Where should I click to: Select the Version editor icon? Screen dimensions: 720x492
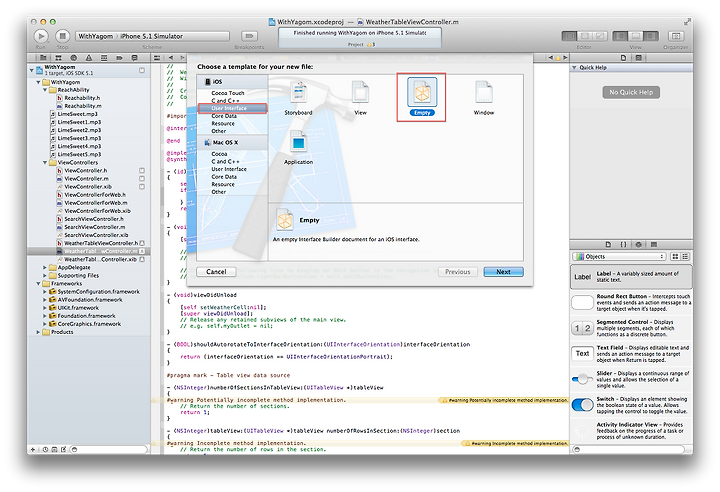pyautogui.click(x=600, y=36)
